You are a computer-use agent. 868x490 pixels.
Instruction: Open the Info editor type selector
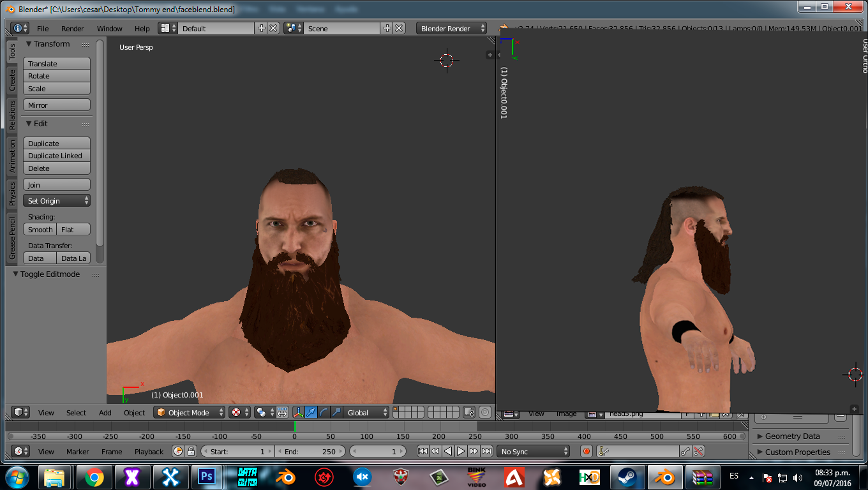click(x=20, y=28)
